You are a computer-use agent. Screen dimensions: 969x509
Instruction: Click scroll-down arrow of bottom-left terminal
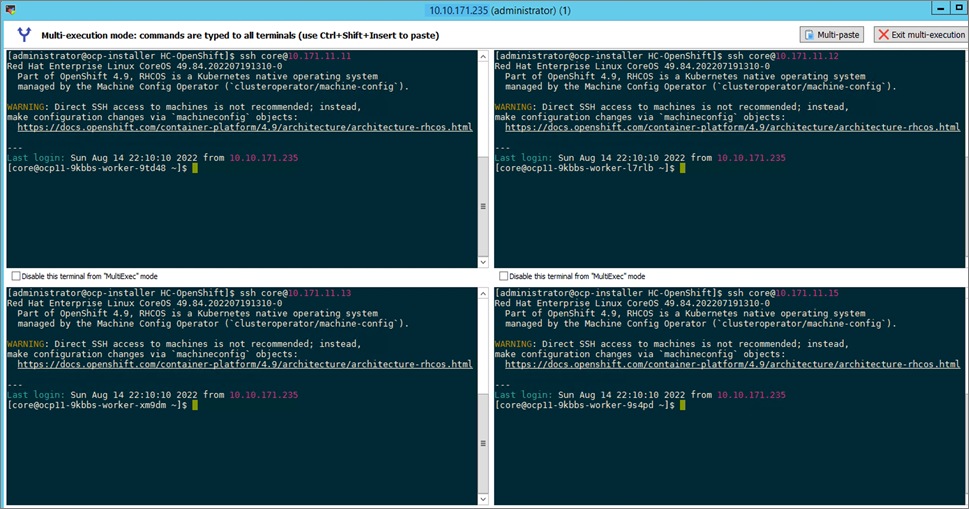[483, 499]
